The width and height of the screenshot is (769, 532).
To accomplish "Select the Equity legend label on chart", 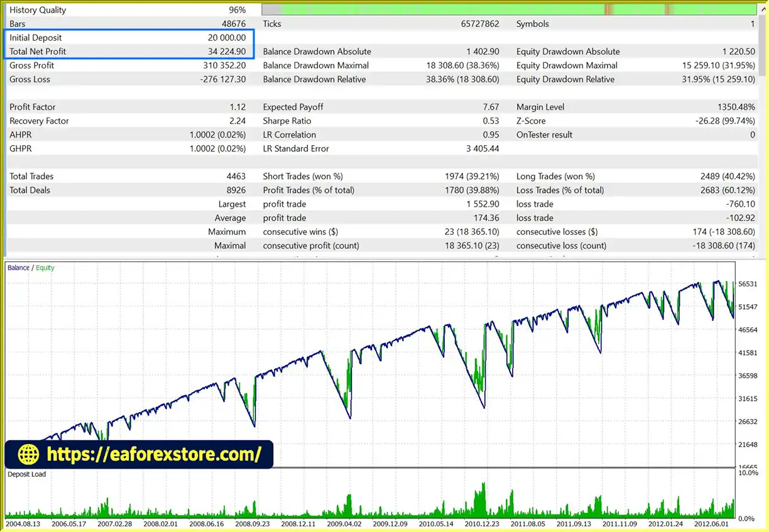I will pyautogui.click(x=45, y=268).
